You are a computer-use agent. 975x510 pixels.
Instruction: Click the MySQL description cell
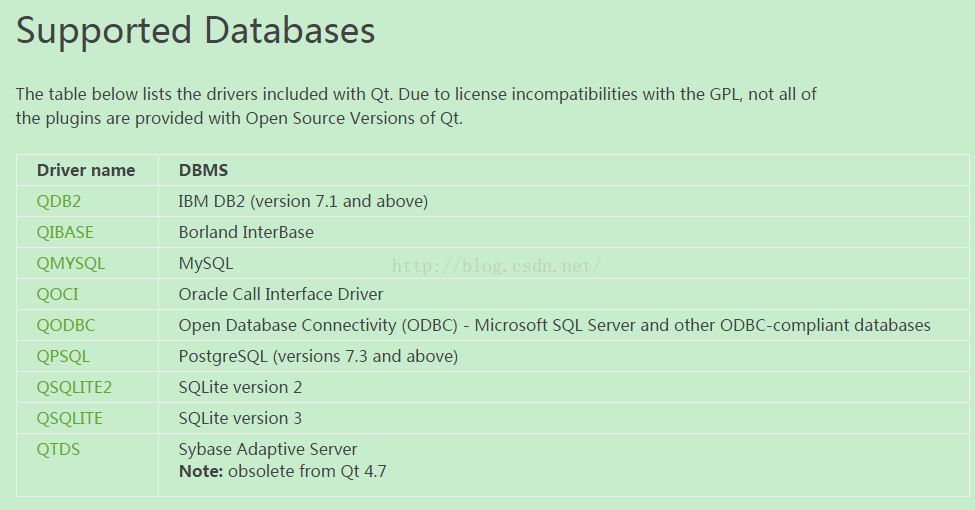tap(205, 263)
